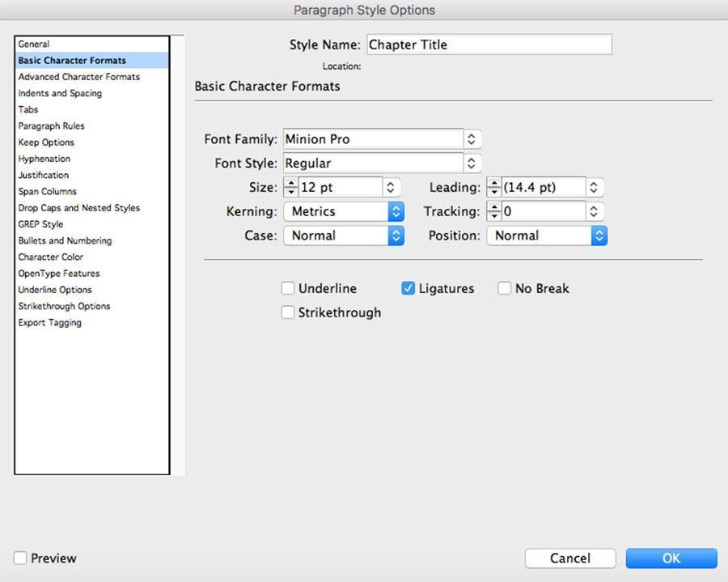Increase Size using the up stepper arrow
Screen dimensions: 728x582
click(x=290, y=183)
